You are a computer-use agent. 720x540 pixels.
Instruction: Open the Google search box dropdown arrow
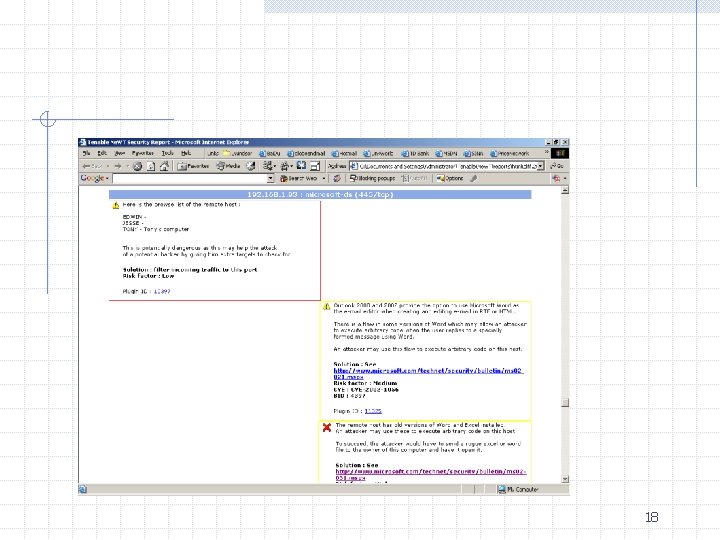click(270, 178)
